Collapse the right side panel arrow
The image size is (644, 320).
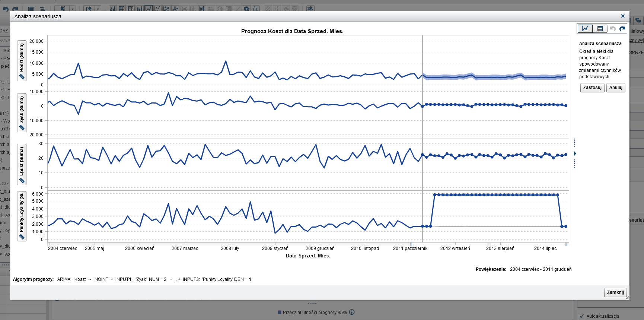click(x=575, y=153)
